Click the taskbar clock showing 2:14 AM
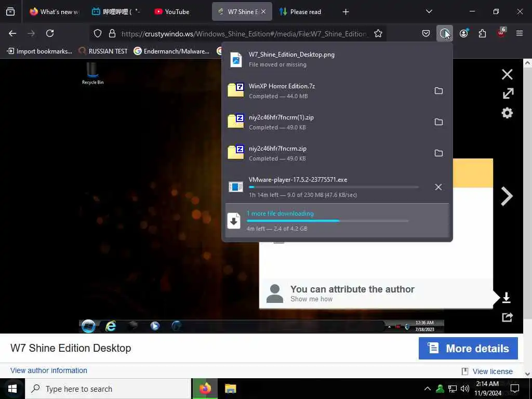Screen dimensions: 532x399 coord(487,389)
